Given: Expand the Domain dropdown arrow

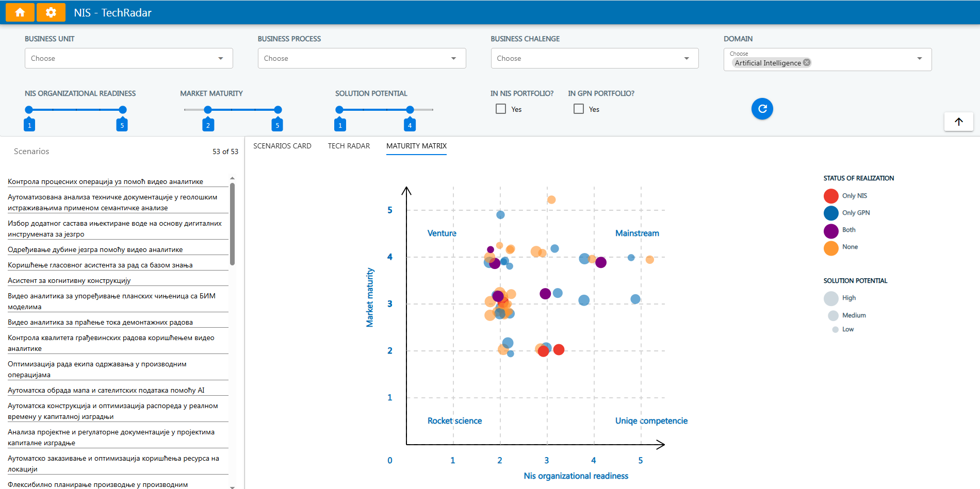Looking at the screenshot, I should pyautogui.click(x=920, y=59).
